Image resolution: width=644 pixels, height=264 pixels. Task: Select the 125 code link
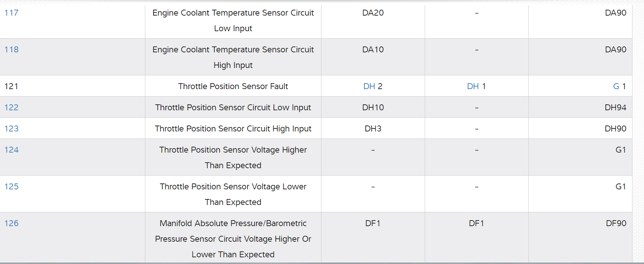pyautogui.click(x=12, y=187)
